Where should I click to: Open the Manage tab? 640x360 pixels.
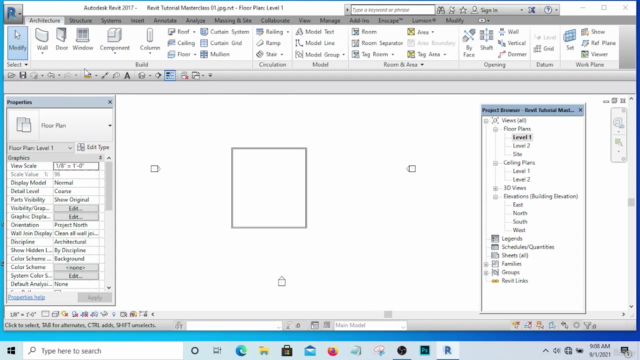click(x=330, y=20)
